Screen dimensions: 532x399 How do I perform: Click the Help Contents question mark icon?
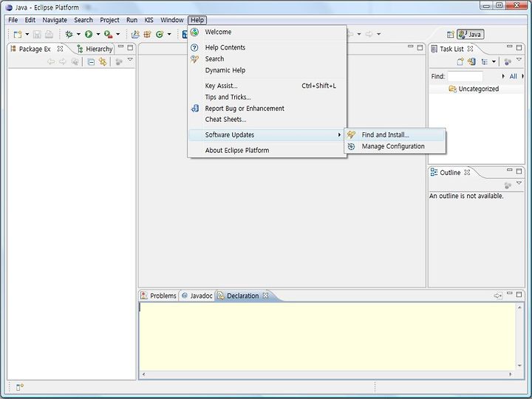click(x=194, y=47)
